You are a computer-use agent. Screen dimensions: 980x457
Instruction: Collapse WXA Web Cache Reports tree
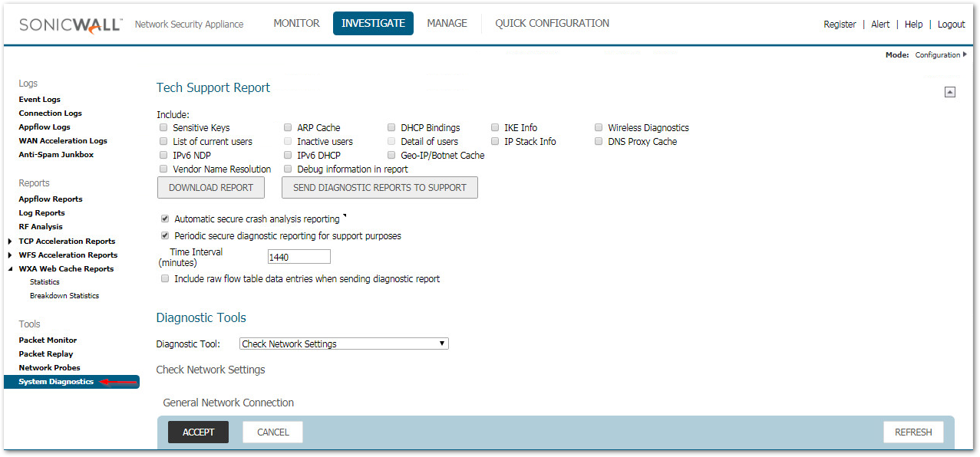(x=11, y=269)
